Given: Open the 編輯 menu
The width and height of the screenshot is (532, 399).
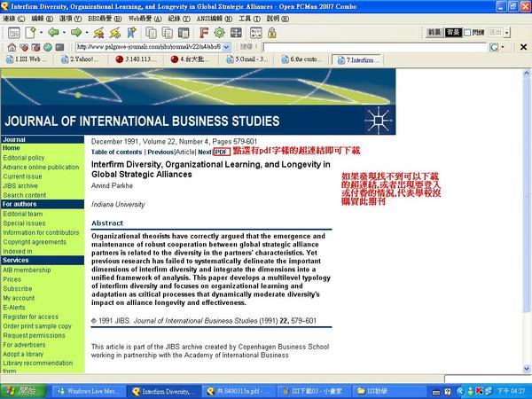Looking at the screenshot, I should 42,19.
